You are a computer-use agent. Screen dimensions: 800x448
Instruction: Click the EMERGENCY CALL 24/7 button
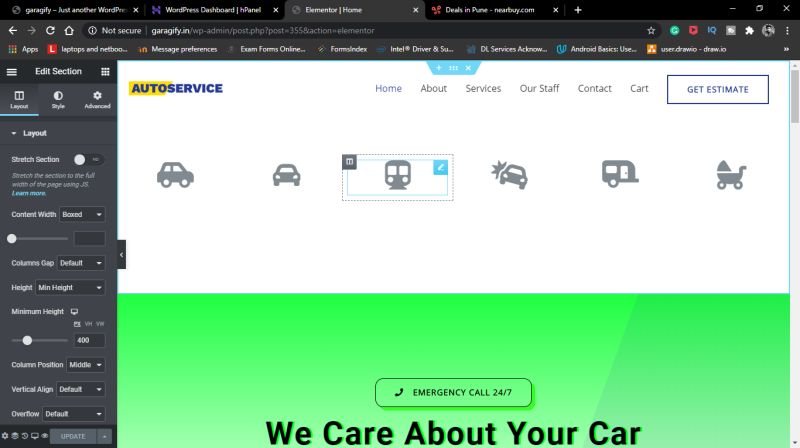click(x=453, y=393)
